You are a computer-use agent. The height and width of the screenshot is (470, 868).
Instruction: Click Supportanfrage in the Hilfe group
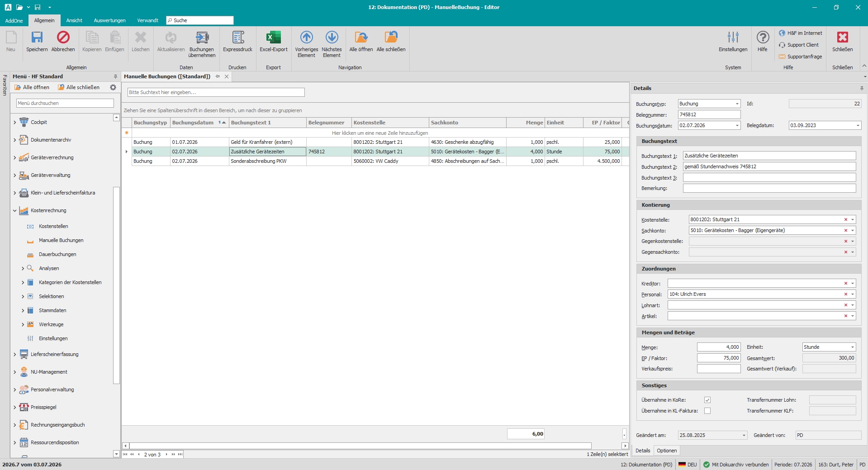point(800,57)
